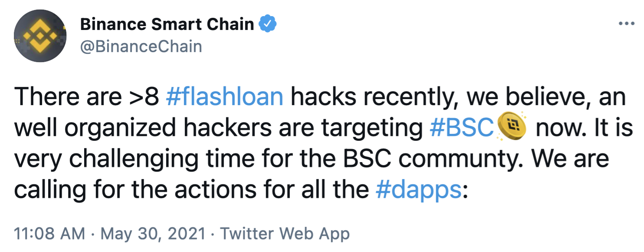Open the #dapps hashtag
Image resolution: width=644 pixels, height=252 pixels.
coord(418,190)
